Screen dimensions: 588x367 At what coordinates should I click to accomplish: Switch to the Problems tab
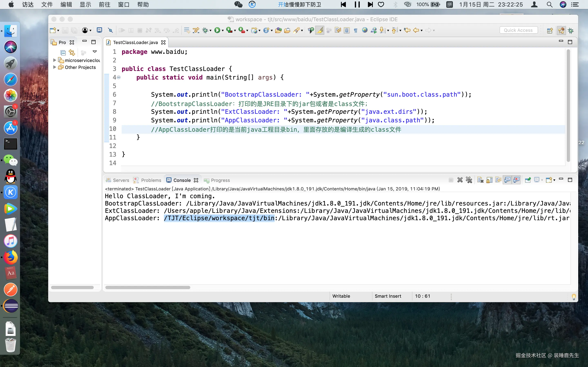coord(151,180)
